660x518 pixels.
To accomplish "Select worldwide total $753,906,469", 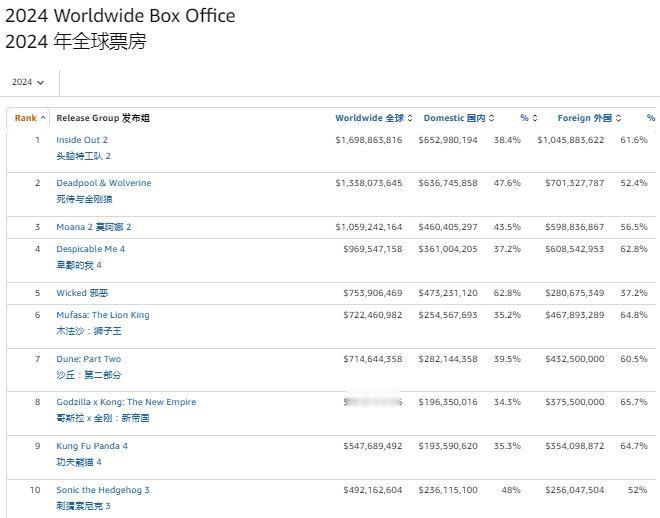I will 373,292.
